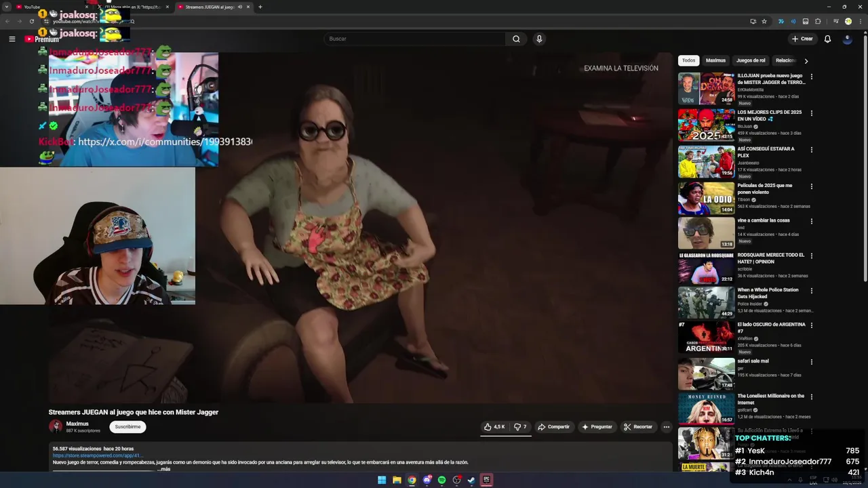Screen dimensions: 868x488
Task: Open Windows Start menu
Action: 382,480
